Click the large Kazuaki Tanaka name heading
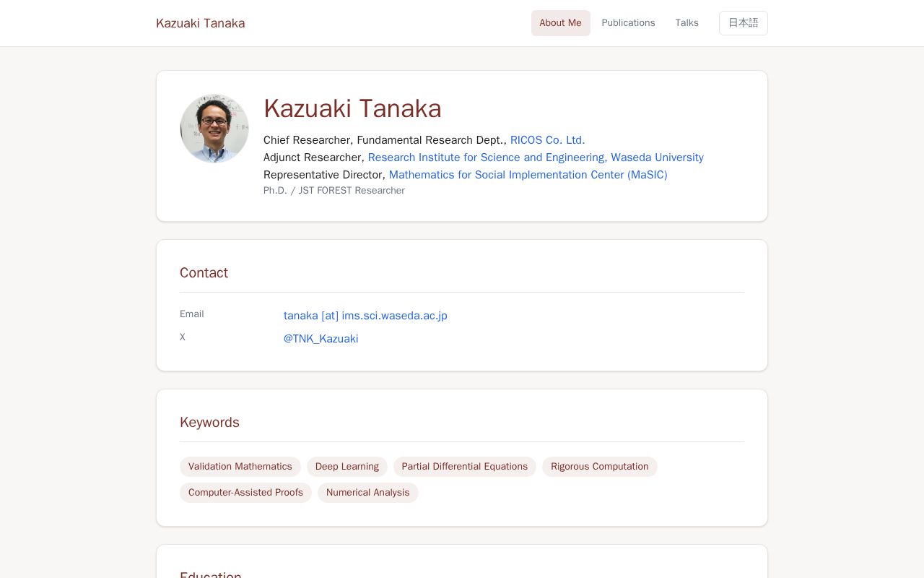The image size is (924, 578). (x=352, y=108)
